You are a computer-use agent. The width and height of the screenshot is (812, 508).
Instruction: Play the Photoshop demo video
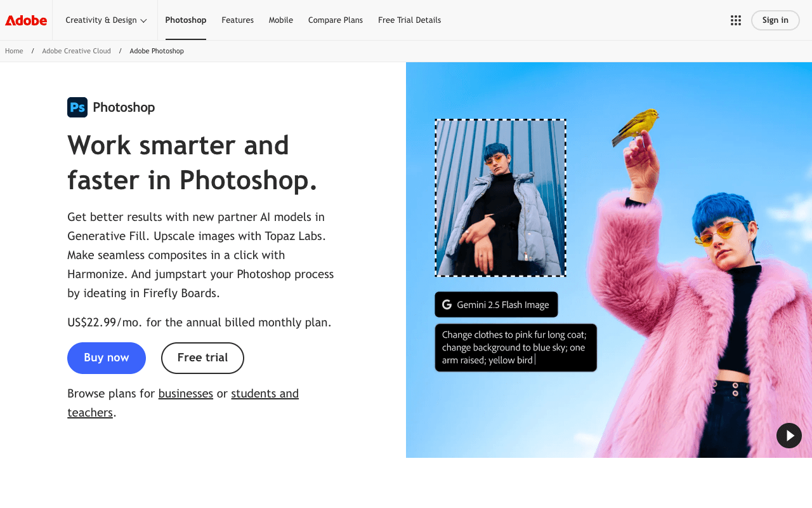click(789, 436)
